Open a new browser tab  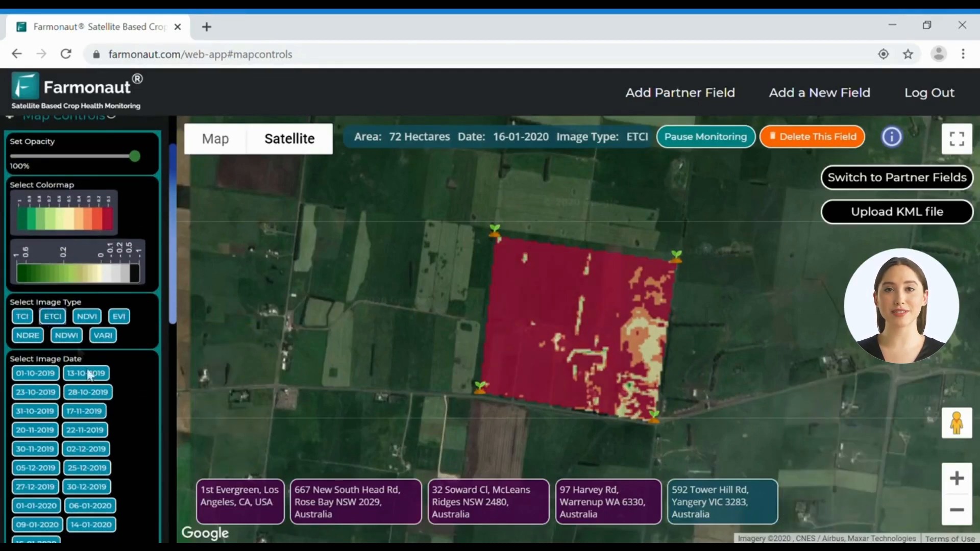point(207,27)
